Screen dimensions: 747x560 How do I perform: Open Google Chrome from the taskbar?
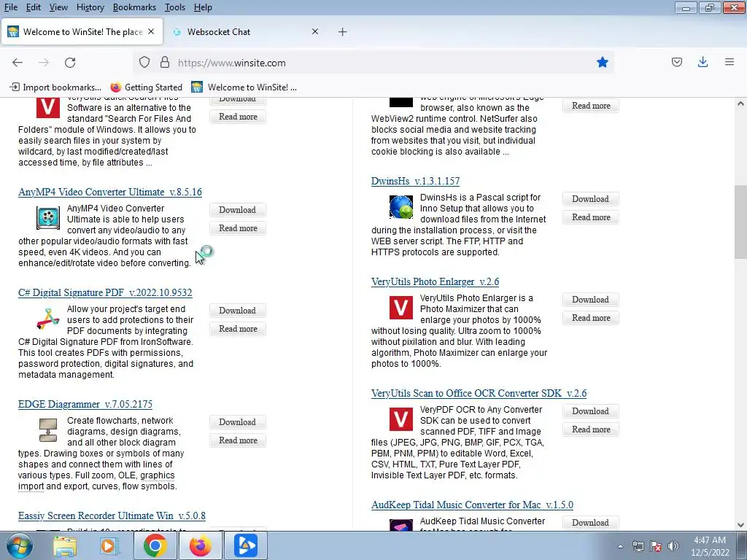point(155,545)
